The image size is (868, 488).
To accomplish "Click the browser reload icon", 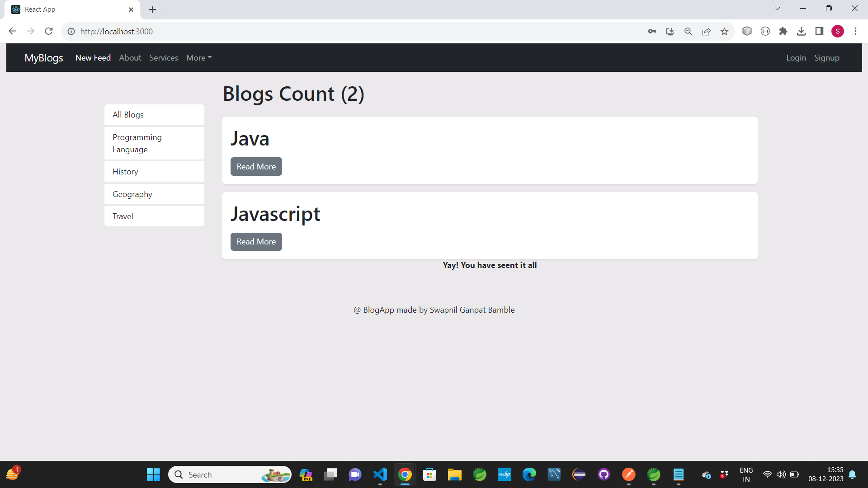I will coord(49,31).
